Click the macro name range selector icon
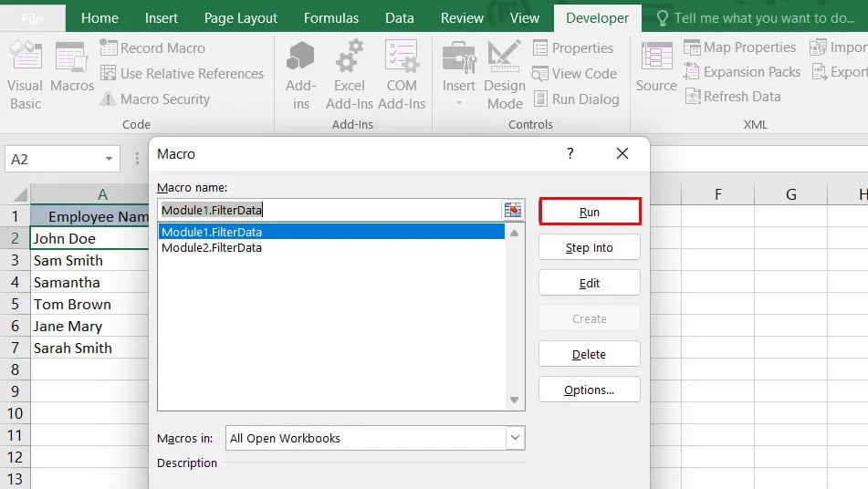868x489 pixels. point(513,211)
